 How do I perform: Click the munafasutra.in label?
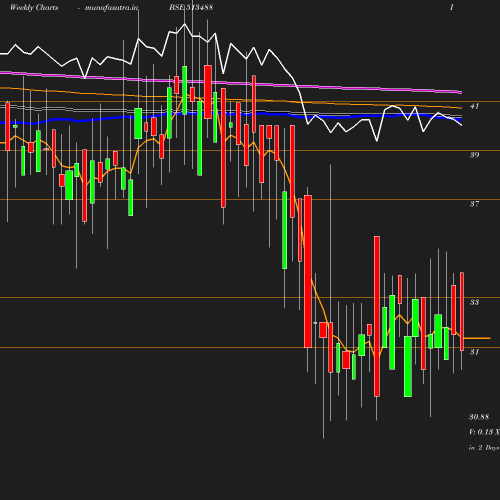[x=111, y=7]
